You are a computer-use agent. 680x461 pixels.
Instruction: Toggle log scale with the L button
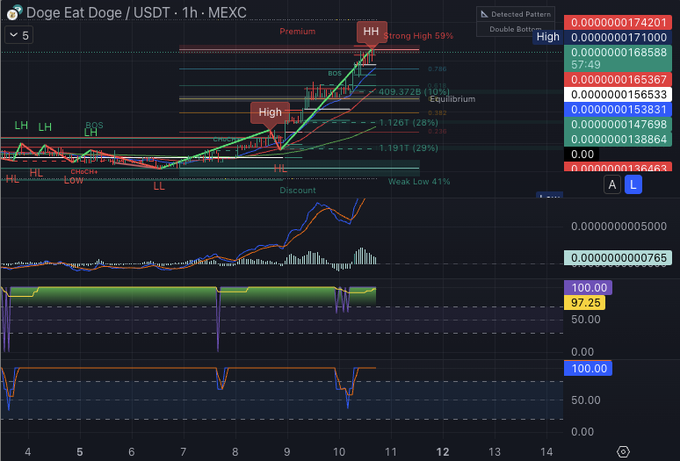633,185
